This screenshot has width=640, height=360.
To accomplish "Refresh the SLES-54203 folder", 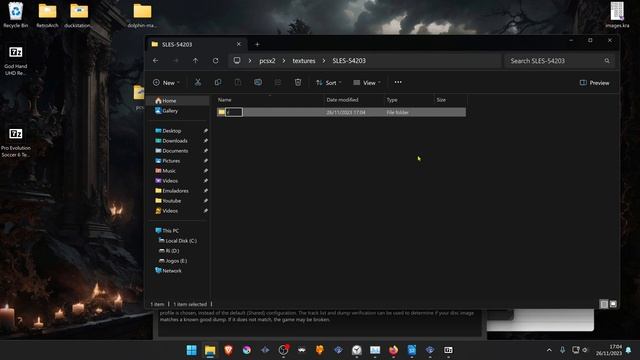I will point(216,60).
